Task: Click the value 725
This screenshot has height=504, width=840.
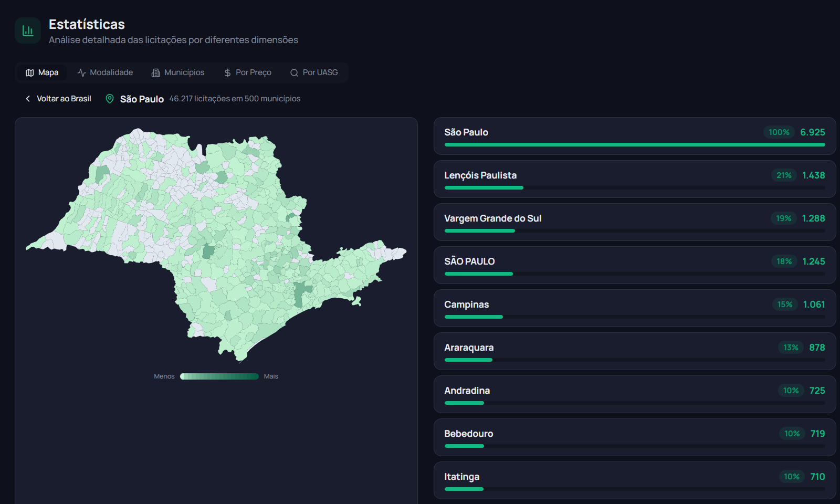Action: click(x=817, y=391)
